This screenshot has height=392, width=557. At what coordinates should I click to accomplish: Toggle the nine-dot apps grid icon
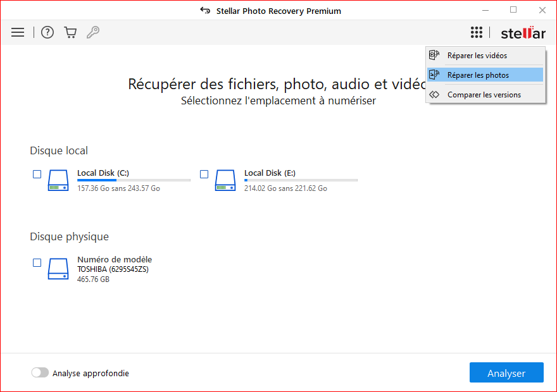[477, 32]
